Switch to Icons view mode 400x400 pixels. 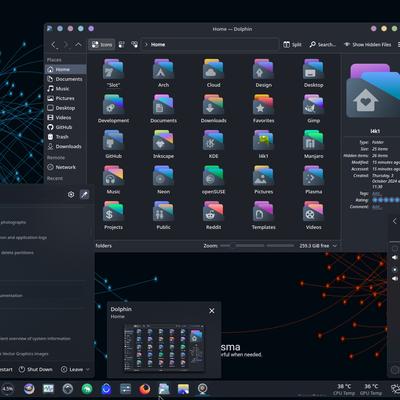pos(102,45)
